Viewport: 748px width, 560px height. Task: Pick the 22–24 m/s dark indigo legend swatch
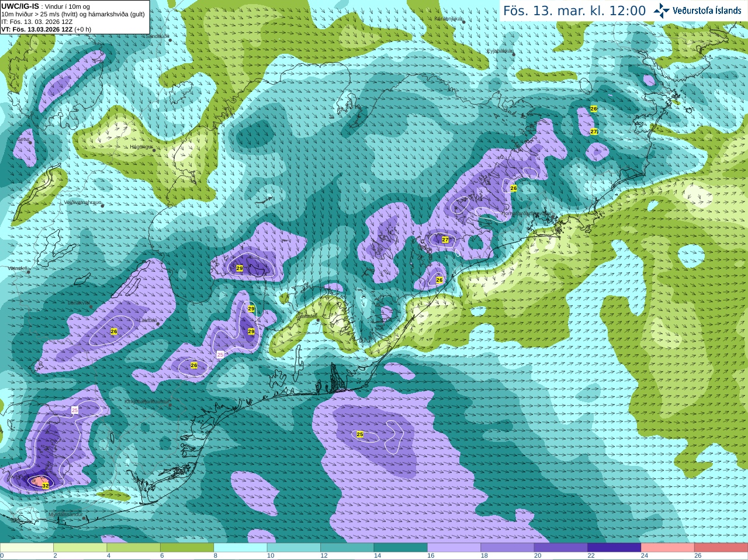[x=614, y=548]
